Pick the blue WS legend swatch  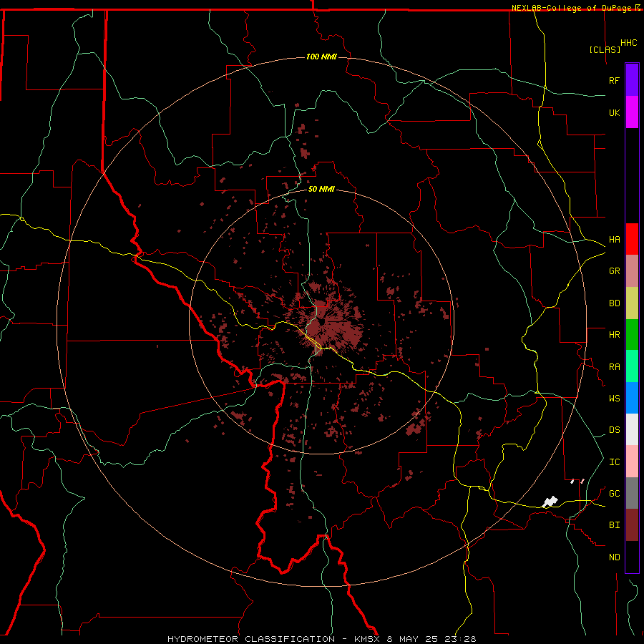[632, 398]
